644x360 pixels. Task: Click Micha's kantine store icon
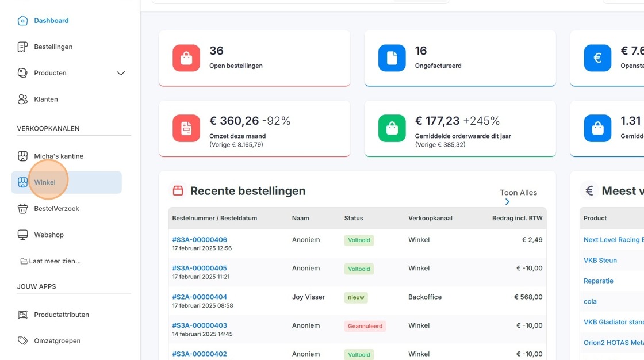(x=22, y=156)
